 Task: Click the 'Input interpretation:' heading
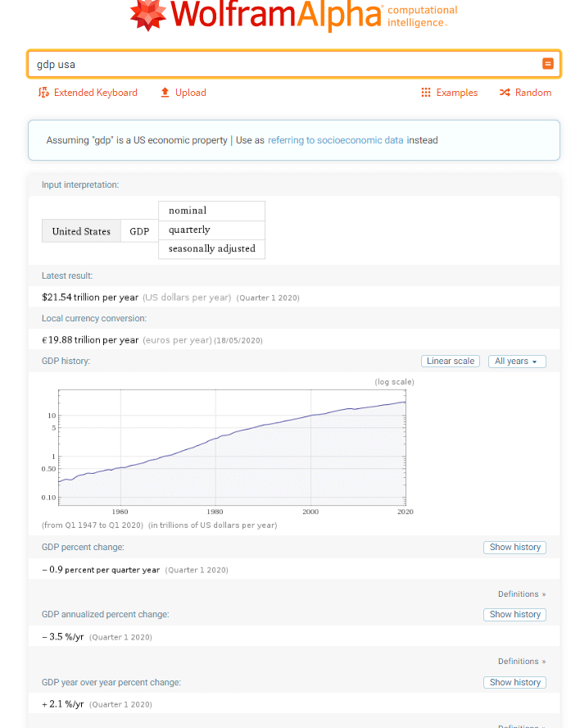click(80, 184)
